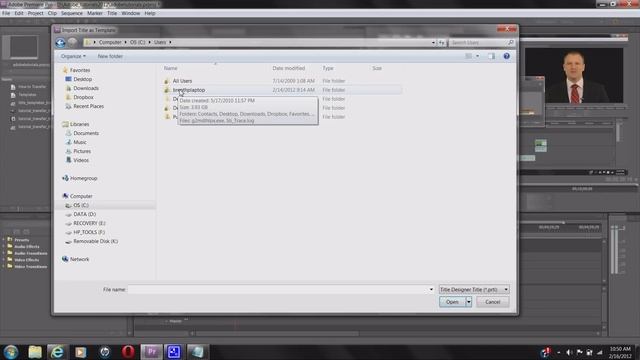Viewport: 640px width, 360px height.
Task: Select the brenthplaptop folder
Action: (x=189, y=90)
